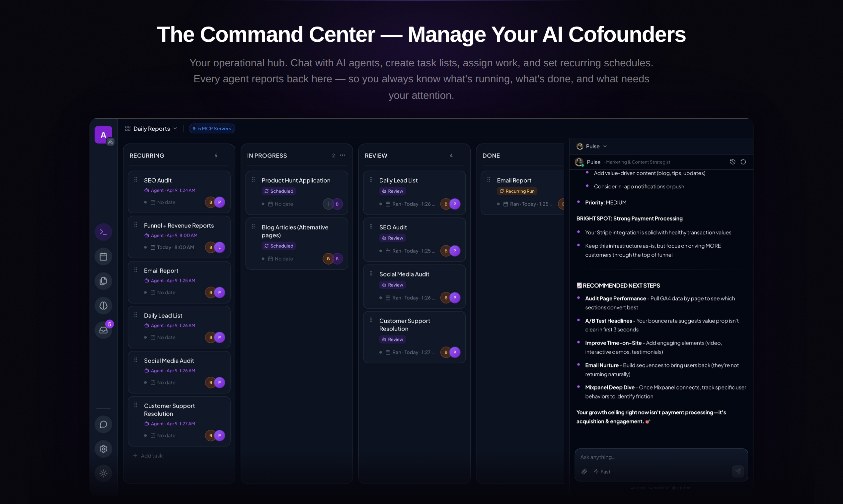Click the chat history clock icon
This screenshot has width=843, height=504.
(732, 162)
